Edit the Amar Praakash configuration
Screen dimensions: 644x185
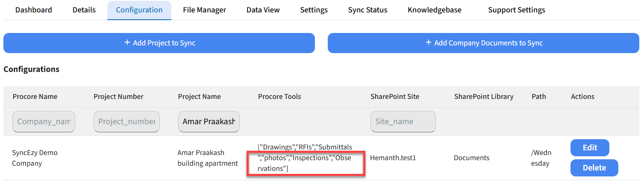(590, 148)
